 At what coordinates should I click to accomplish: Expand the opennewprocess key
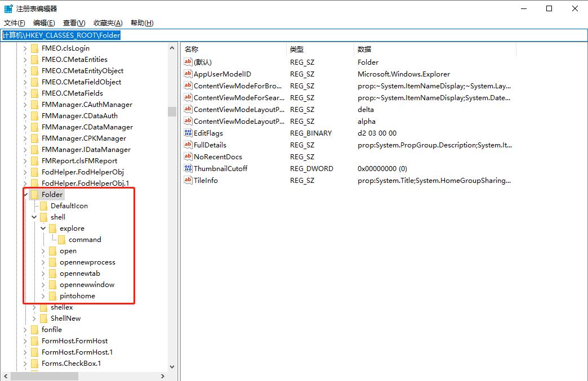[x=43, y=262]
